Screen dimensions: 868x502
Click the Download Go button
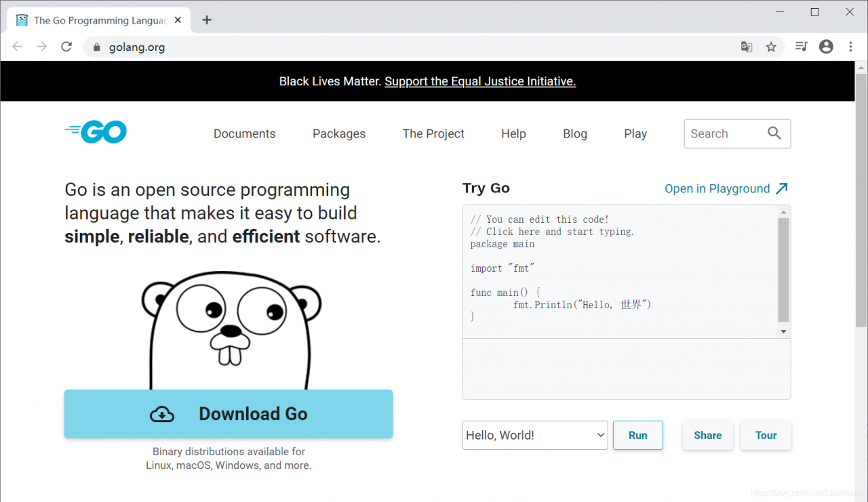[x=229, y=414]
